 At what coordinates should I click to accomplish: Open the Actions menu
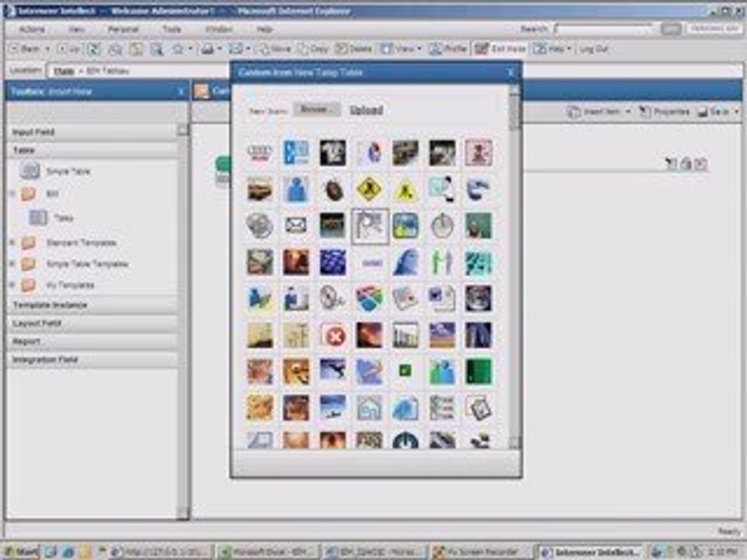click(32, 30)
